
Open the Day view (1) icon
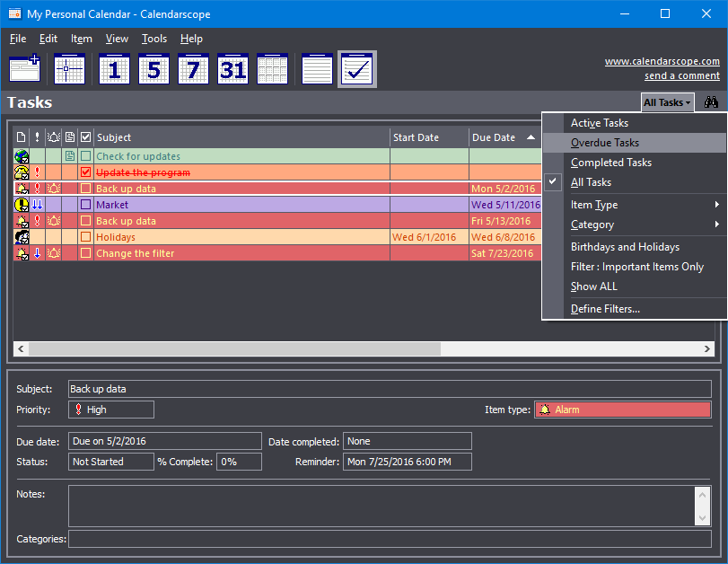point(114,69)
